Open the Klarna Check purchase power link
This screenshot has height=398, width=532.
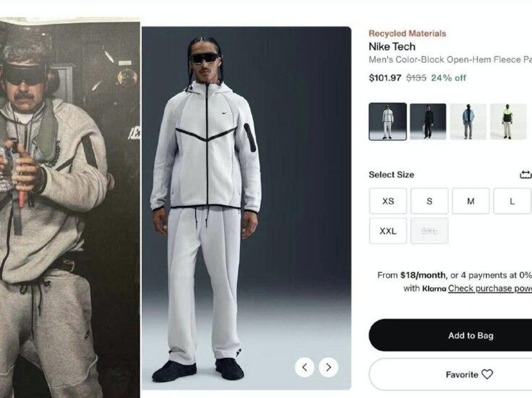(x=490, y=289)
